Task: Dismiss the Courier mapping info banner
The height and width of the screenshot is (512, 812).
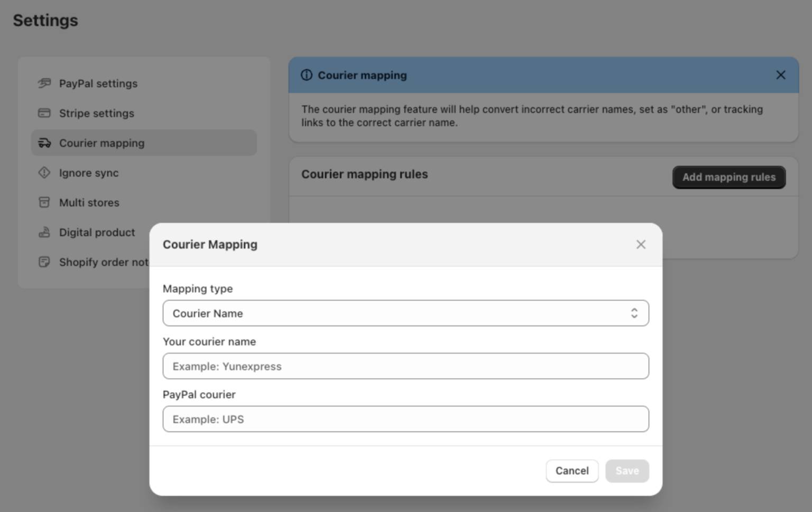Action: (x=781, y=75)
